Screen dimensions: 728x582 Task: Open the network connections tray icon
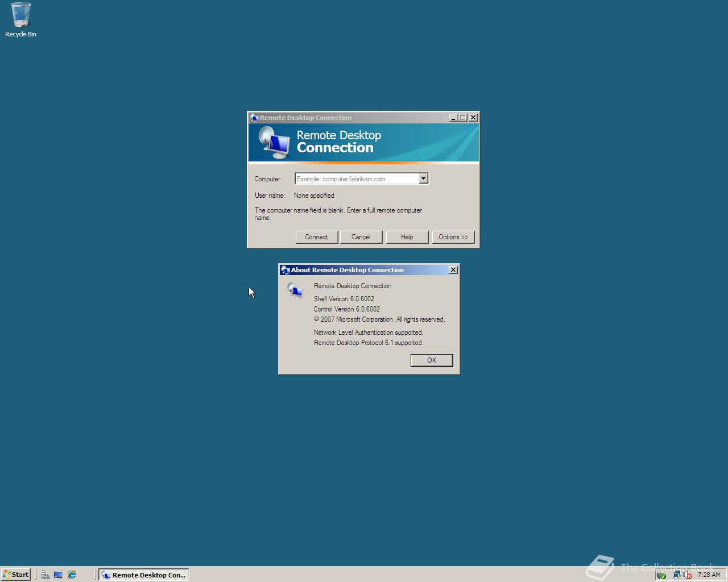click(x=676, y=575)
